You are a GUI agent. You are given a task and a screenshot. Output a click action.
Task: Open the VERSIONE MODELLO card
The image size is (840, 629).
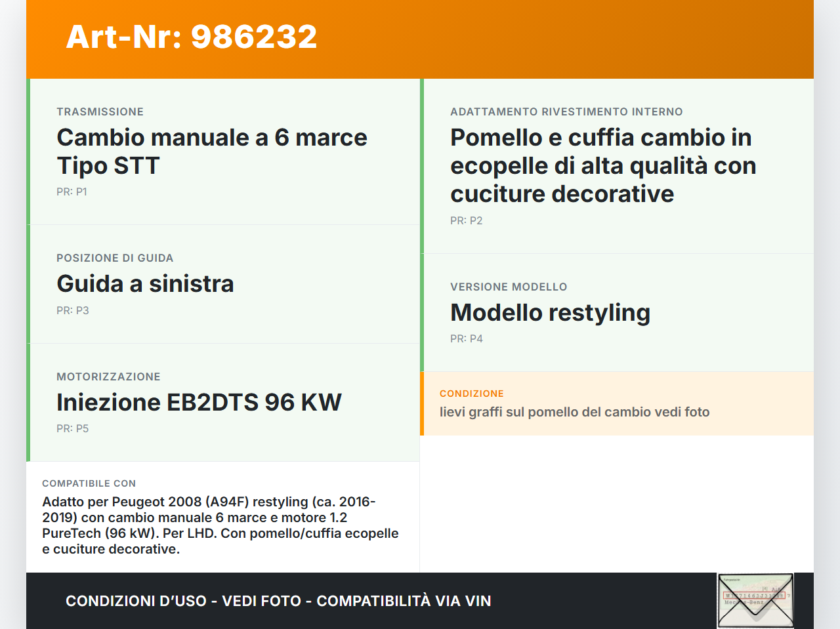(x=509, y=287)
